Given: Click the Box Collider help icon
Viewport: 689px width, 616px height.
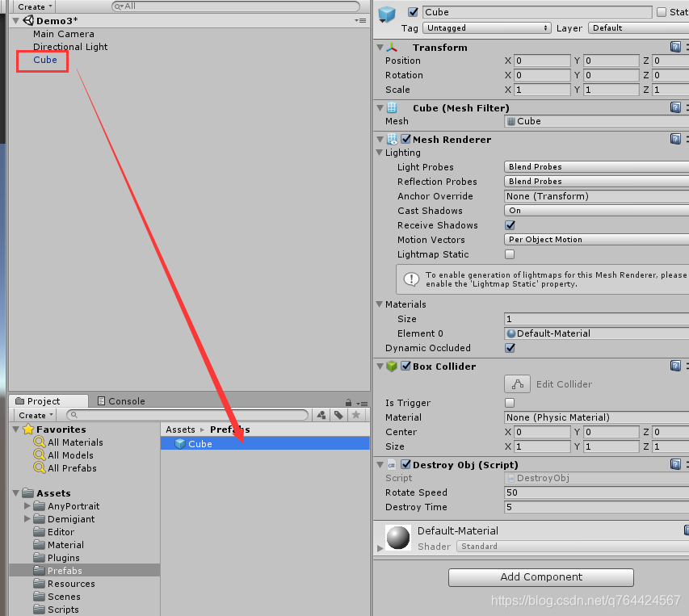Looking at the screenshot, I should coord(675,367).
